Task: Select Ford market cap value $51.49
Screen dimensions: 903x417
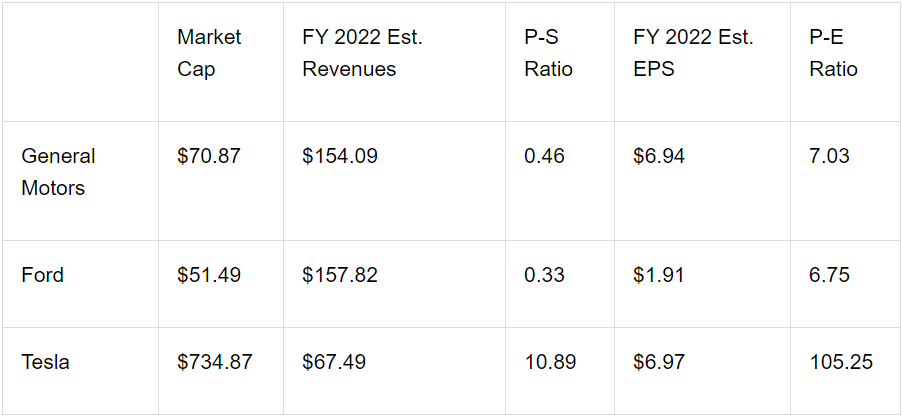Action: [x=208, y=275]
